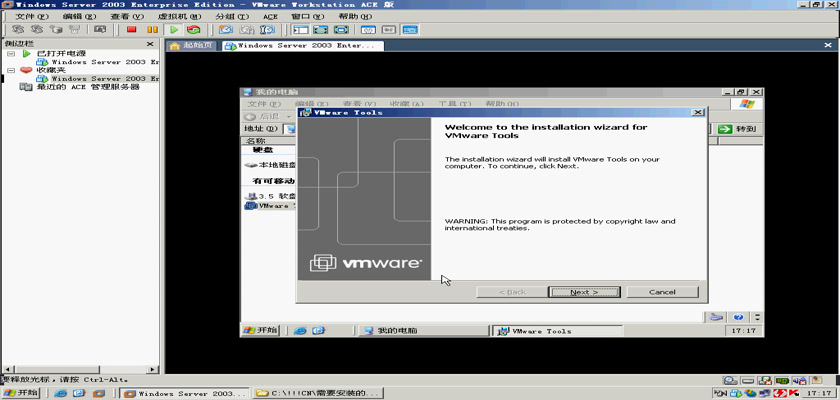840x400 pixels.
Task: Click the red Power Off toolbar button
Action: 131,30
